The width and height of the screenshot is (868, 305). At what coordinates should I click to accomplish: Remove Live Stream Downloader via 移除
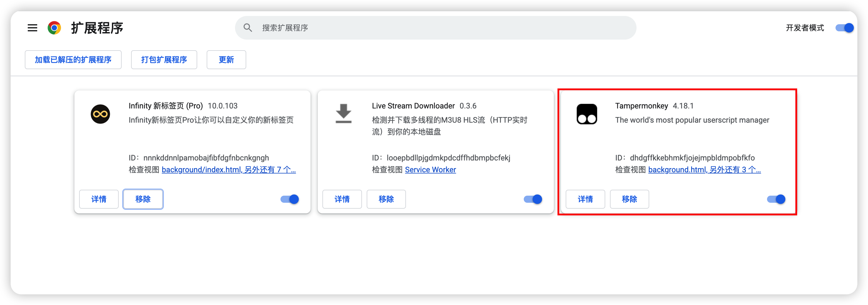386,199
